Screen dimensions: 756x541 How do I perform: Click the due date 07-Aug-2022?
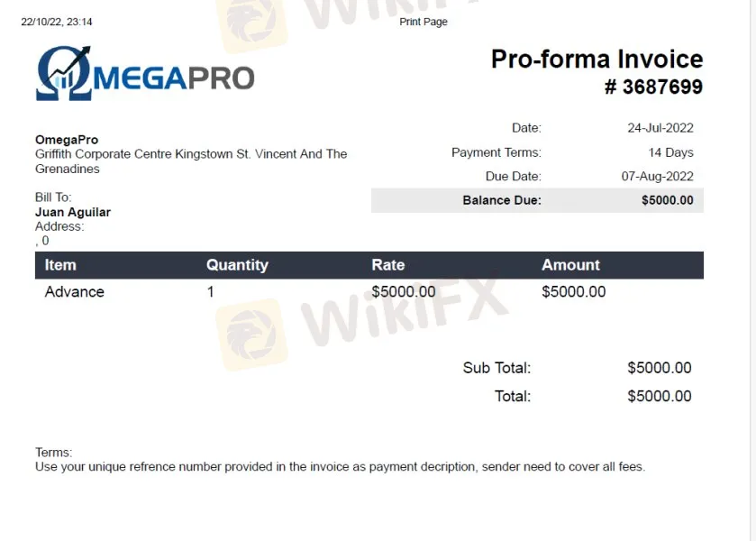(x=658, y=177)
